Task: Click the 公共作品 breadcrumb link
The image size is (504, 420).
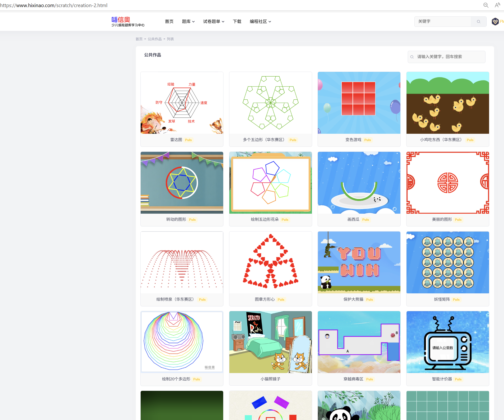Action: [155, 39]
